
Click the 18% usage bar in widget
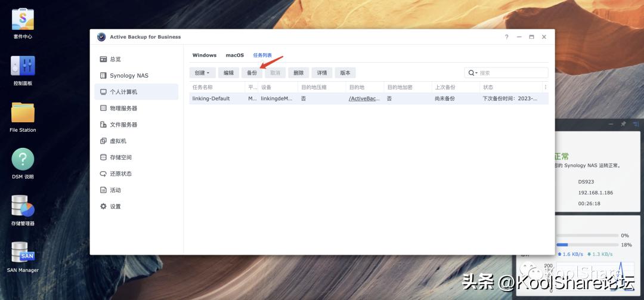click(x=587, y=245)
